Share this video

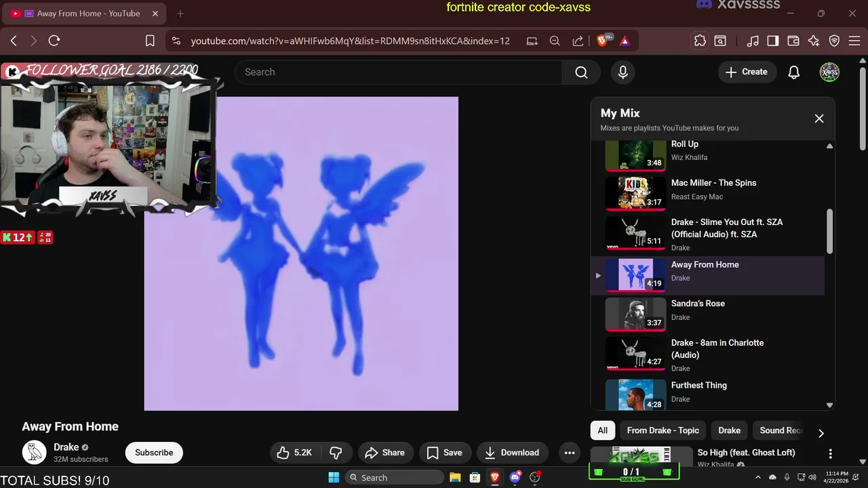pos(384,453)
